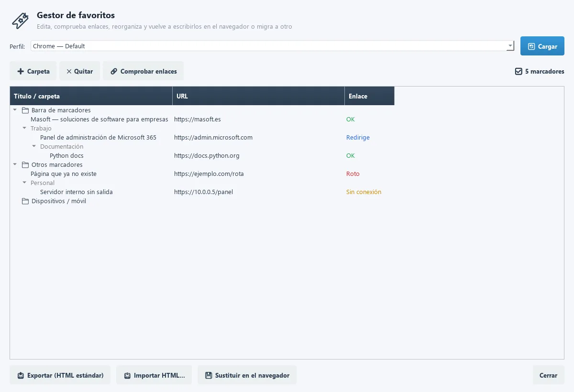Viewport: 574px width, 392px height.
Task: Click the Dispositivos / móvil folder icon
Action: pos(25,201)
